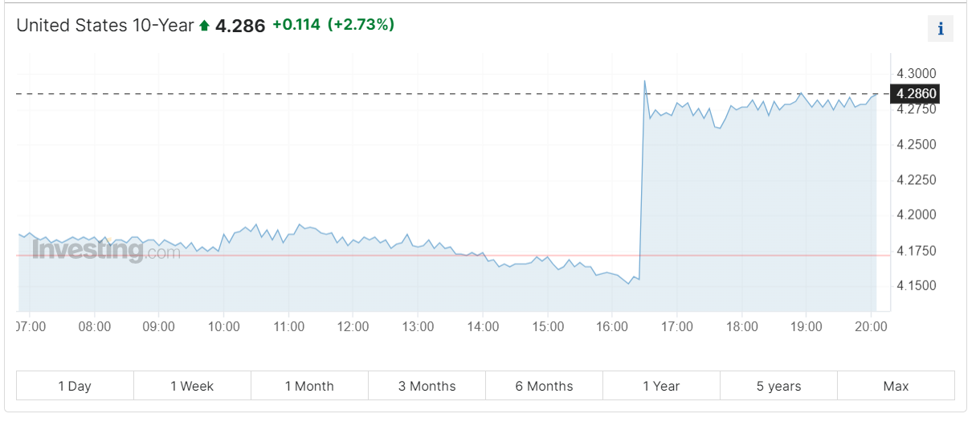Screen dimensions: 980x426
Task: Select the 1 Day range tab
Action: click(x=75, y=386)
